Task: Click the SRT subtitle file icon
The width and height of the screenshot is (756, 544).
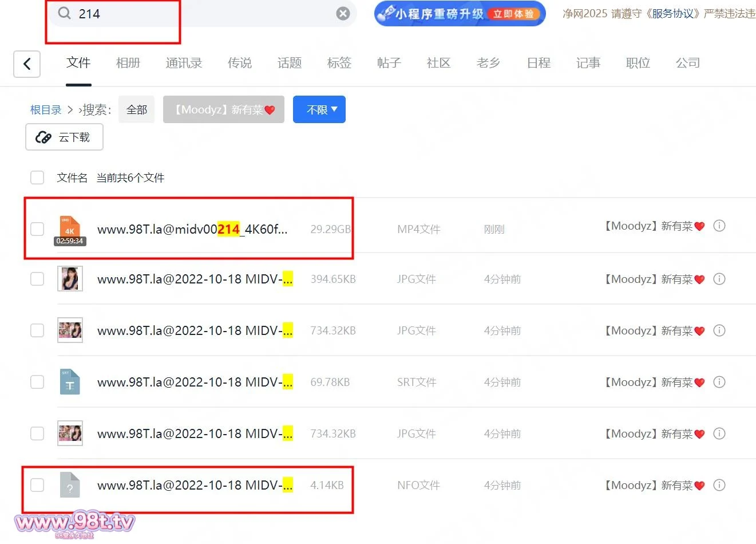Action: click(70, 382)
